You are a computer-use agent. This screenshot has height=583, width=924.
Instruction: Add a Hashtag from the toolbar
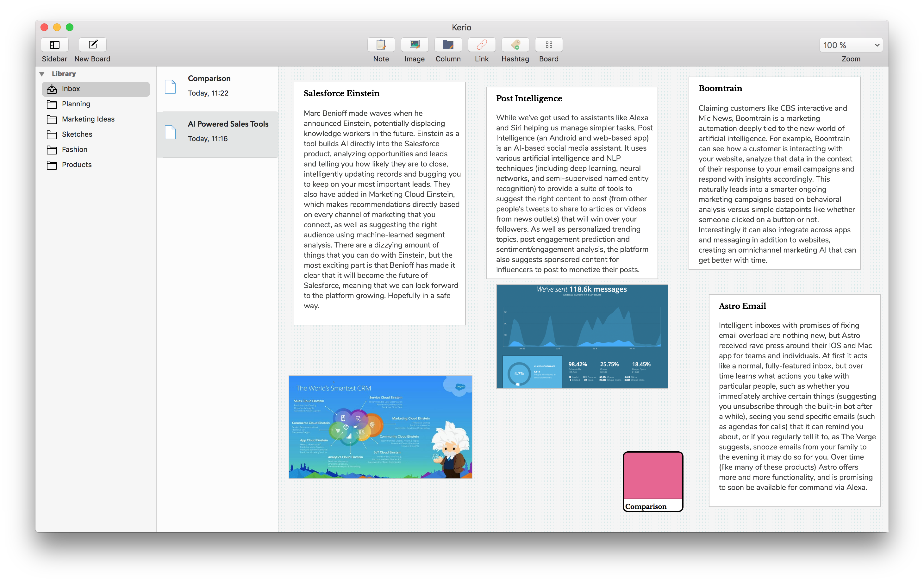tap(515, 45)
